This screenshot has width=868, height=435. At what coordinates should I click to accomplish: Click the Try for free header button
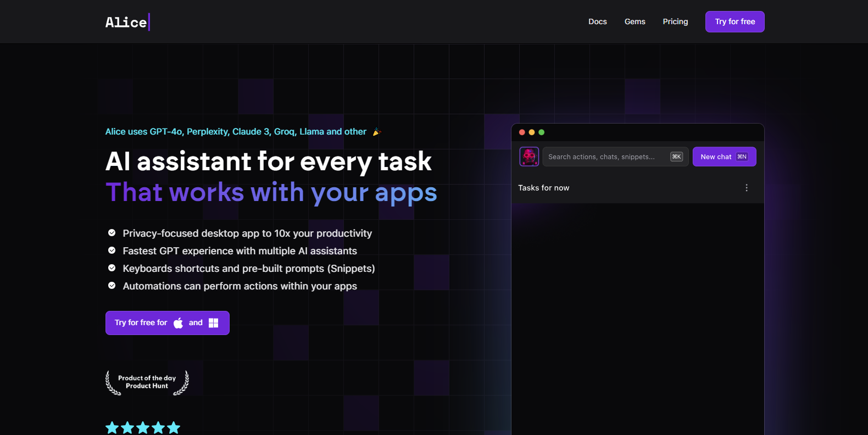tap(735, 21)
